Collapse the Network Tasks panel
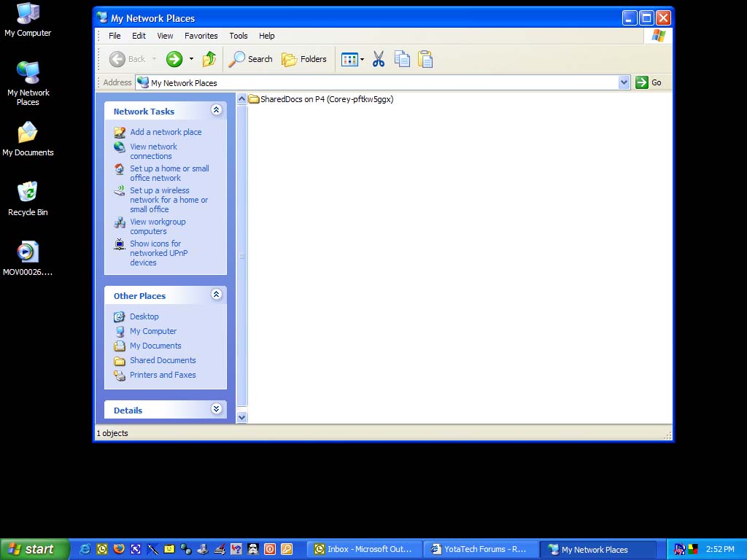Image resolution: width=747 pixels, height=560 pixels. click(x=216, y=110)
